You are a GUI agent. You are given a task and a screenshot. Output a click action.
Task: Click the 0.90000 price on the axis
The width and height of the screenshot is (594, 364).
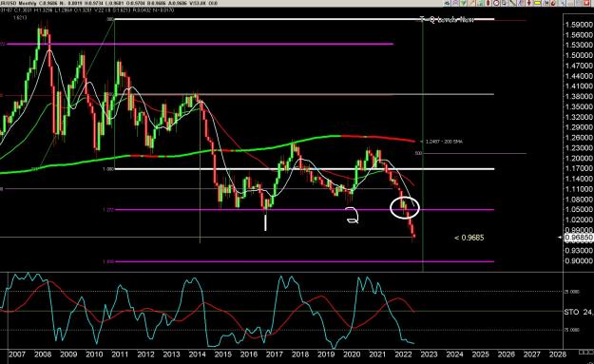(x=579, y=260)
